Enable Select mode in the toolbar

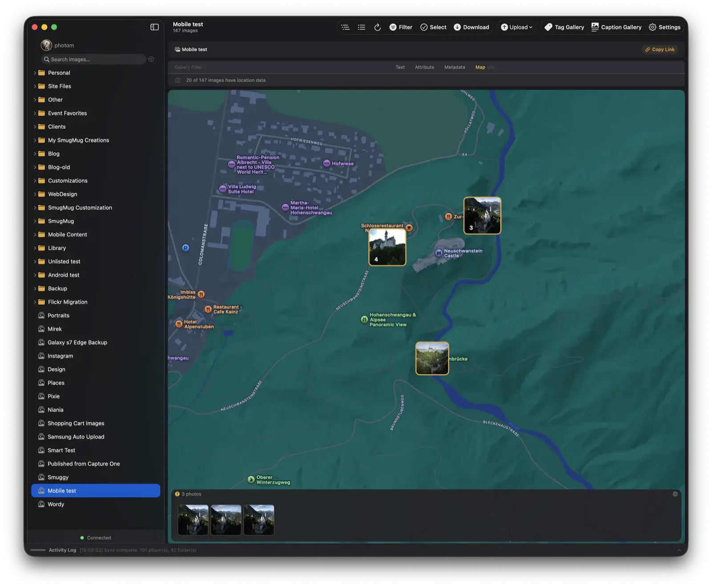click(433, 27)
